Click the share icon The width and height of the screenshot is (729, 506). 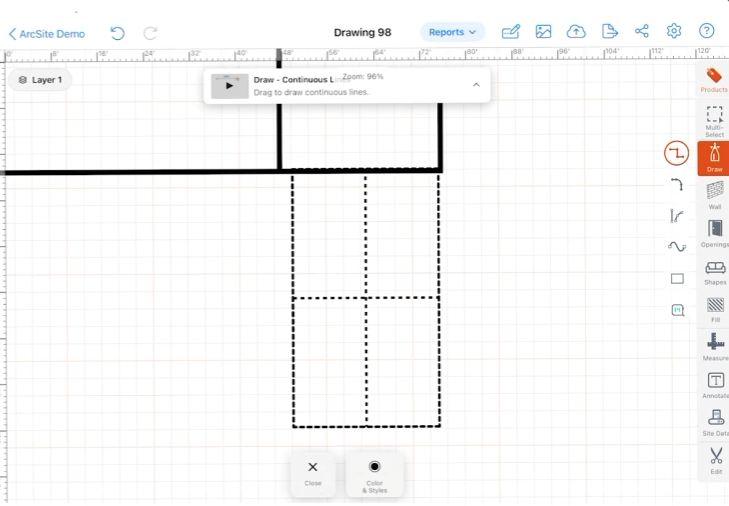[642, 32]
